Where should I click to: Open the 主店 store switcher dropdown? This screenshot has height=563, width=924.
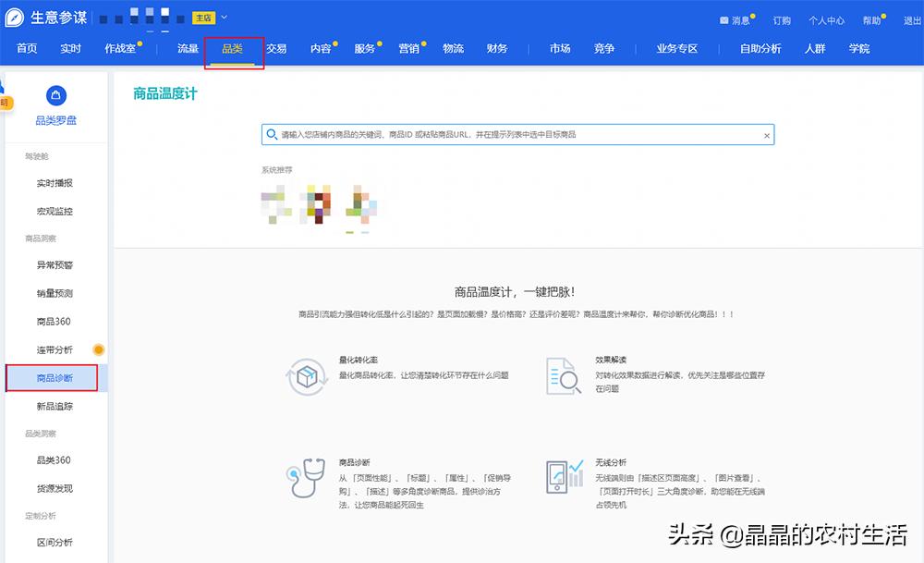click(x=210, y=16)
